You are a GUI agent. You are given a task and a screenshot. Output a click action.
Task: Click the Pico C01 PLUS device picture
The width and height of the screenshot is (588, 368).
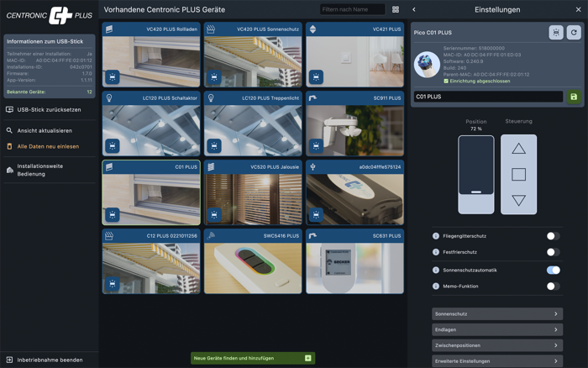[x=427, y=65]
